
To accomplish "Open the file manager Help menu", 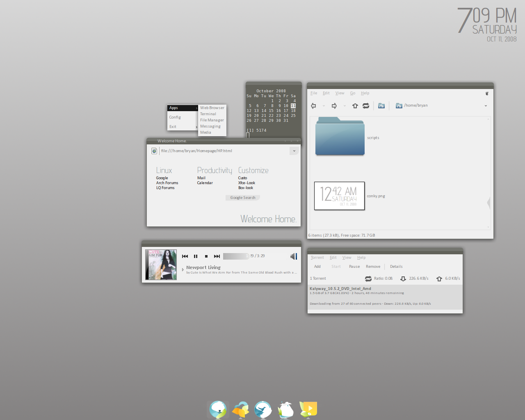I will (x=365, y=93).
